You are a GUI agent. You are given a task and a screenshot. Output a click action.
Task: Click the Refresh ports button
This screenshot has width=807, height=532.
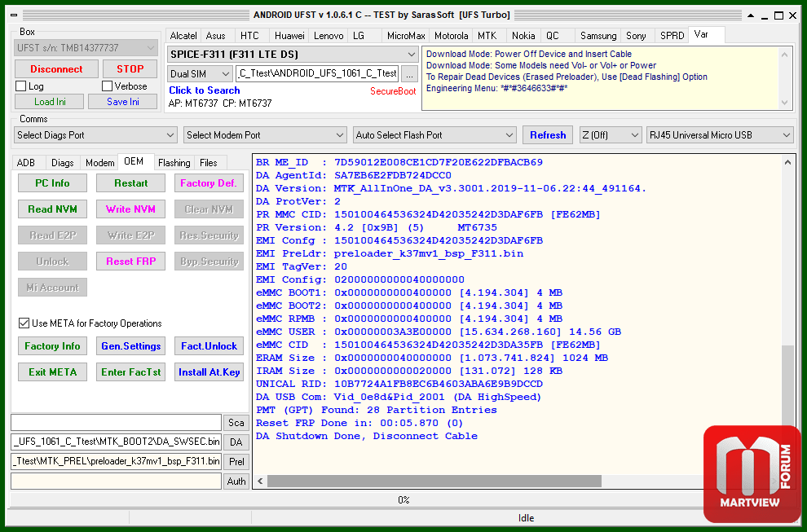pyautogui.click(x=548, y=134)
